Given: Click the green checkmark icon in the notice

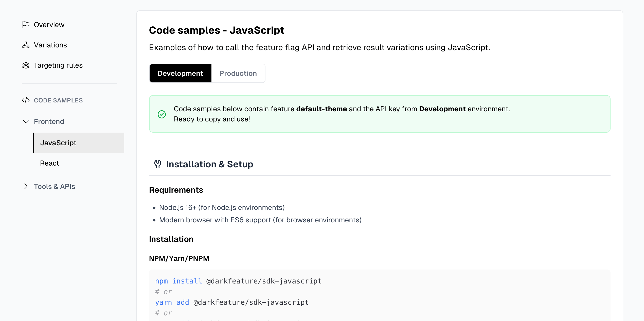Looking at the screenshot, I should point(162,114).
